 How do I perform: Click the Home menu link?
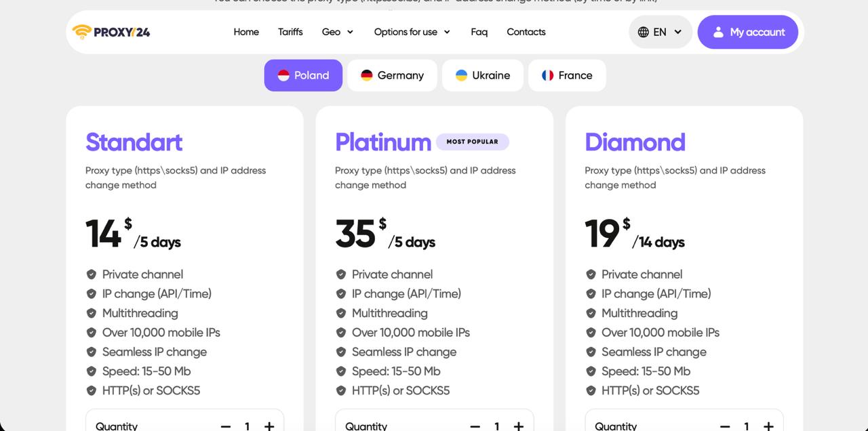[x=246, y=32]
